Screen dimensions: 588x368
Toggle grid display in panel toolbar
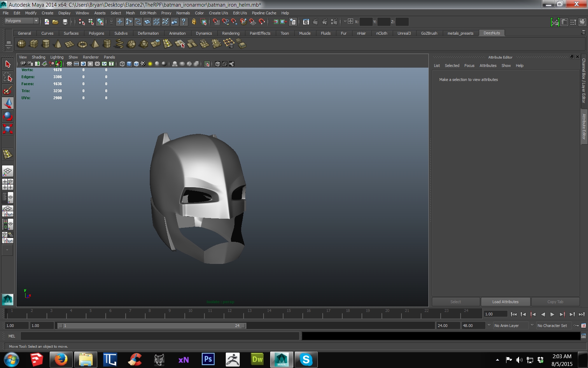point(69,64)
